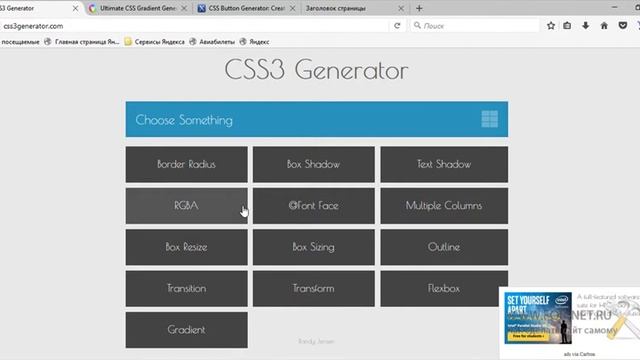Click the CSS3 Generator page heading
Screen dimensions: 640x360
(x=316, y=69)
